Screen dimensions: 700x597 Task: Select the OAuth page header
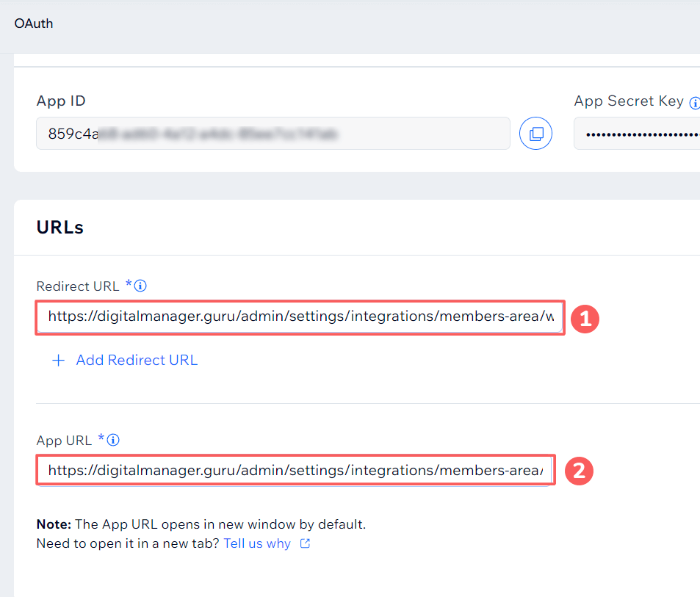pos(34,23)
